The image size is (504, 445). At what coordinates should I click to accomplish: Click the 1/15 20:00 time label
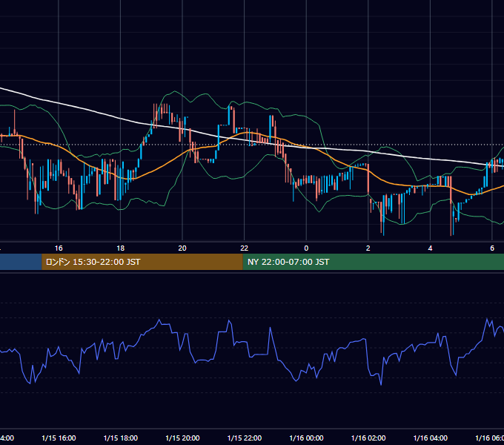point(182,438)
